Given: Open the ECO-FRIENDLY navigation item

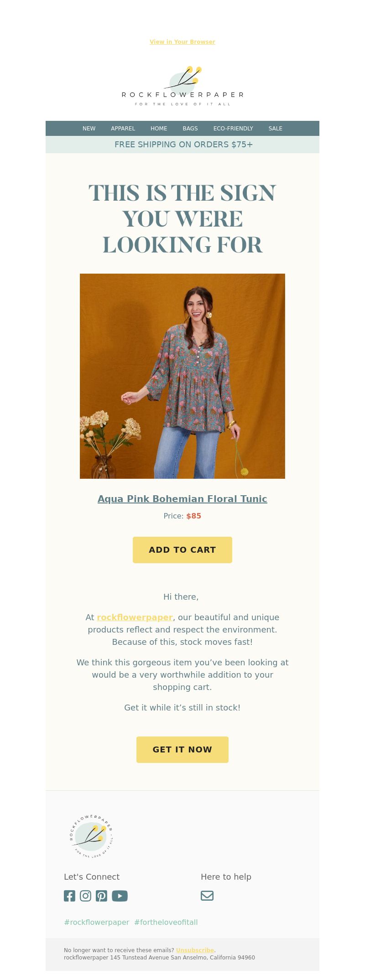Looking at the screenshot, I should (233, 129).
